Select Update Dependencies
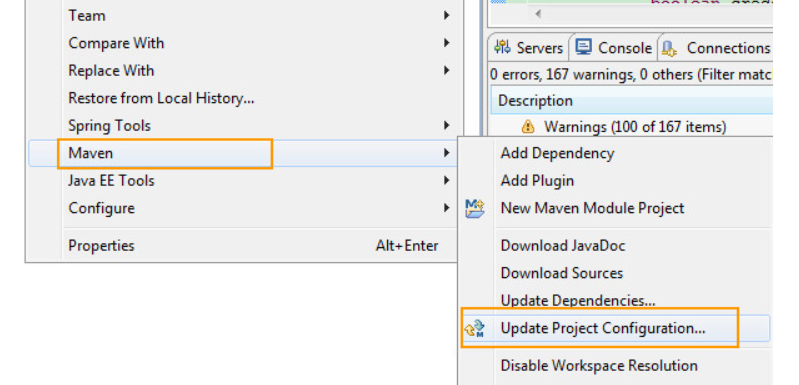799x385 pixels. pyautogui.click(x=616, y=301)
